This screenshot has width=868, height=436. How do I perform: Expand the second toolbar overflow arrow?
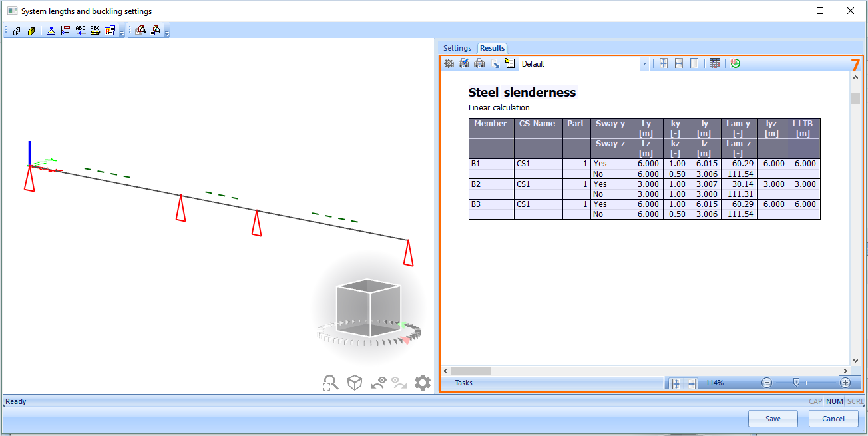click(167, 32)
